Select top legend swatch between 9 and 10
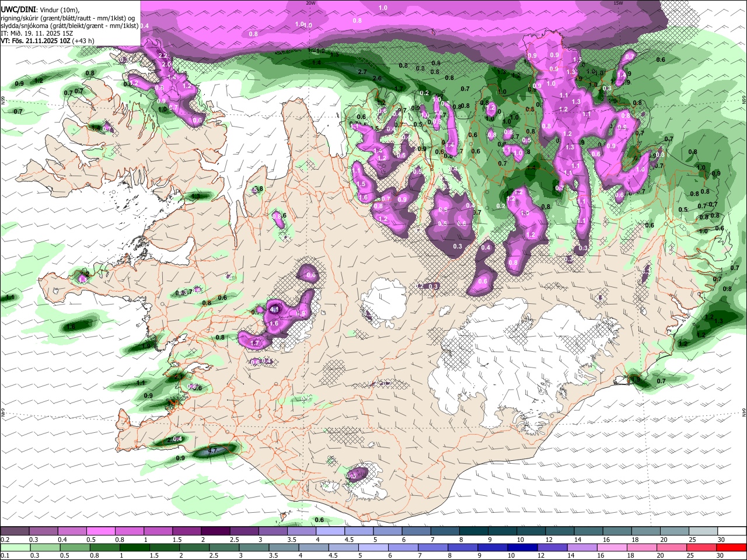Viewport: 747px width, 560px height. click(x=502, y=531)
